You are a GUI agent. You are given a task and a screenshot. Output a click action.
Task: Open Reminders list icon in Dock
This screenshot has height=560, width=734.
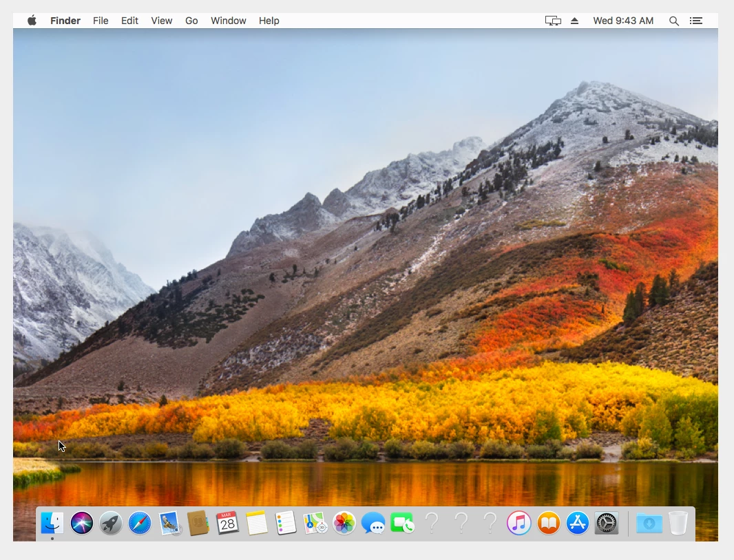(286, 523)
